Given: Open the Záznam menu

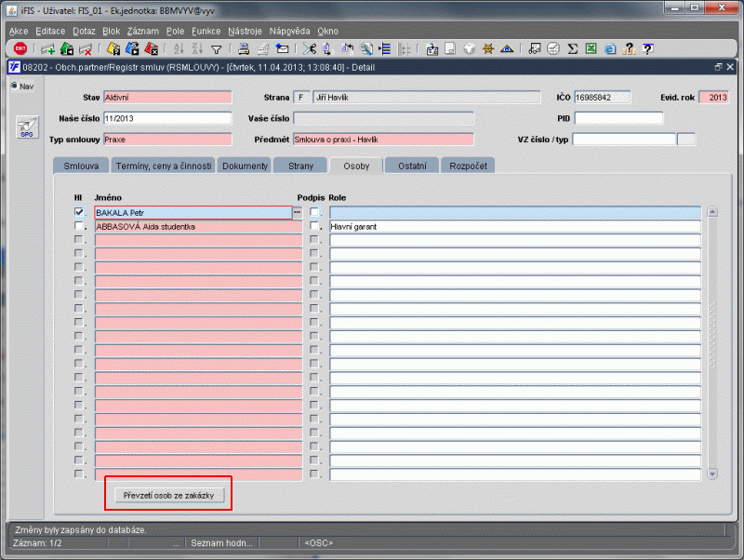Looking at the screenshot, I should pos(143,32).
